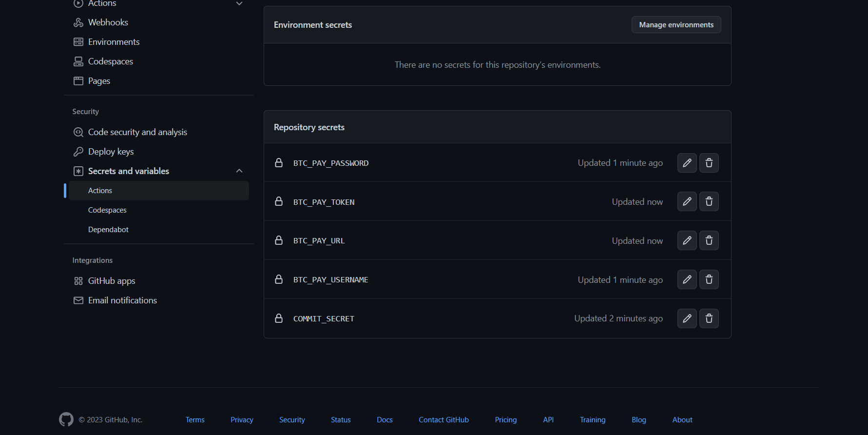The image size is (868, 435).
Task: Edit the BTC_PAY_PASSWORD secret
Action: [x=687, y=163]
